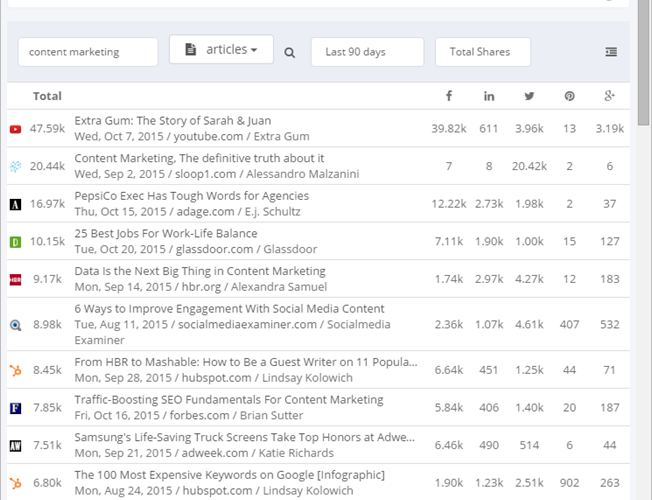
Task: Click the search magnifier icon
Action: click(290, 52)
